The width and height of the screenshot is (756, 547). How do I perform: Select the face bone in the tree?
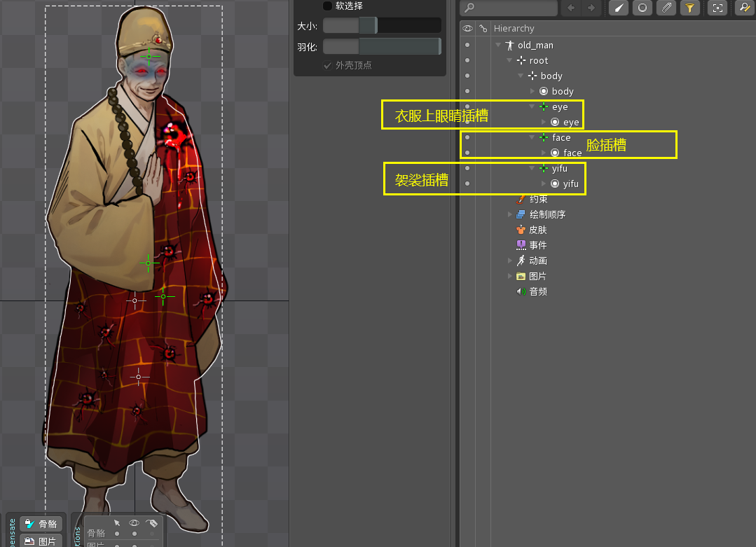[561, 137]
